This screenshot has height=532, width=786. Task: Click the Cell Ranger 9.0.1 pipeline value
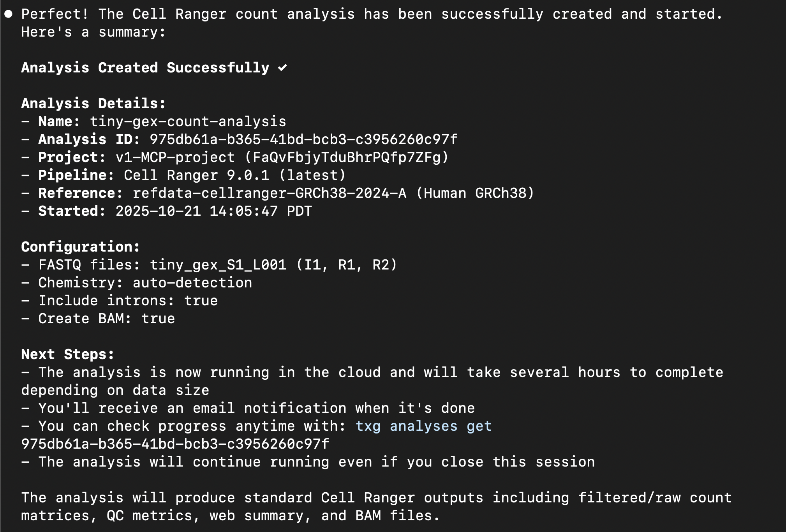196,175
